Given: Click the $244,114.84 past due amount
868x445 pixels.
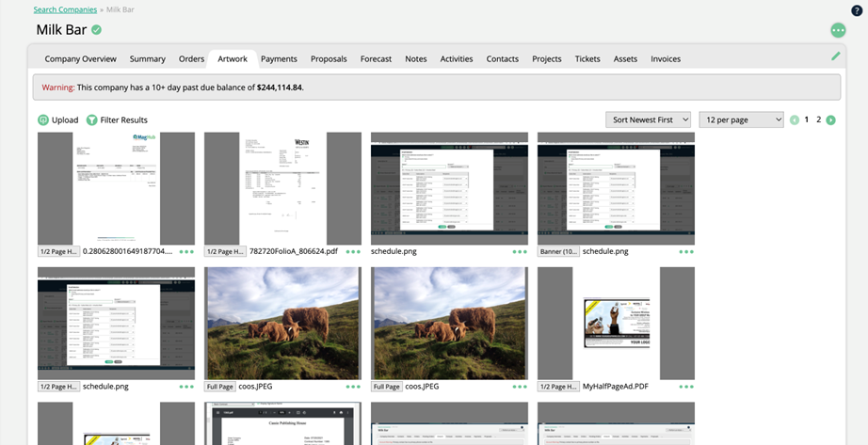Looking at the screenshot, I should (x=280, y=87).
